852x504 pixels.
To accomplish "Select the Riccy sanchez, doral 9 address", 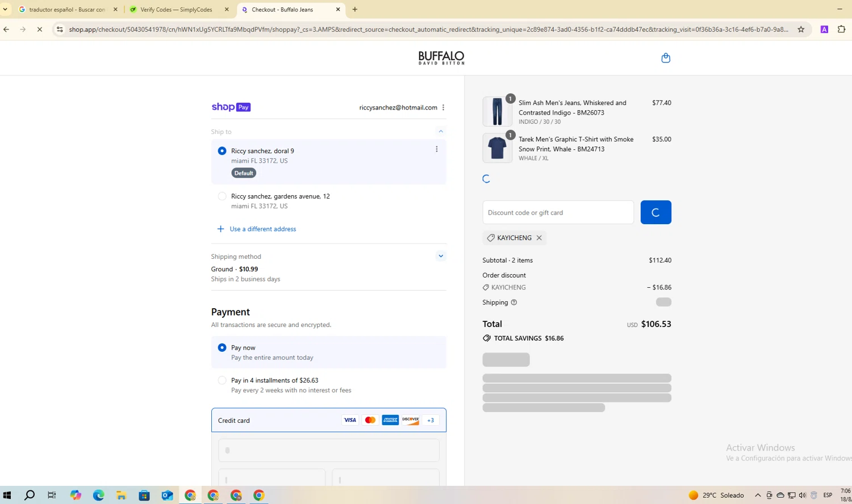I will pyautogui.click(x=222, y=151).
